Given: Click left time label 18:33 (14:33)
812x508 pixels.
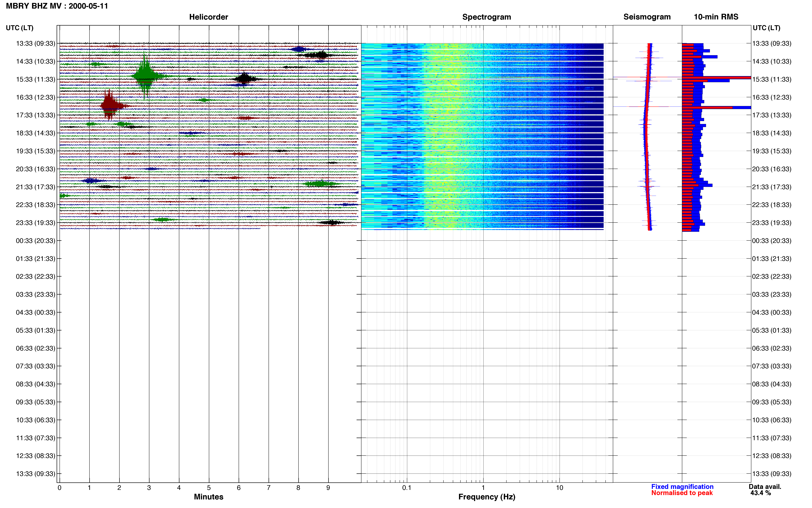Looking at the screenshot, I should [x=36, y=133].
